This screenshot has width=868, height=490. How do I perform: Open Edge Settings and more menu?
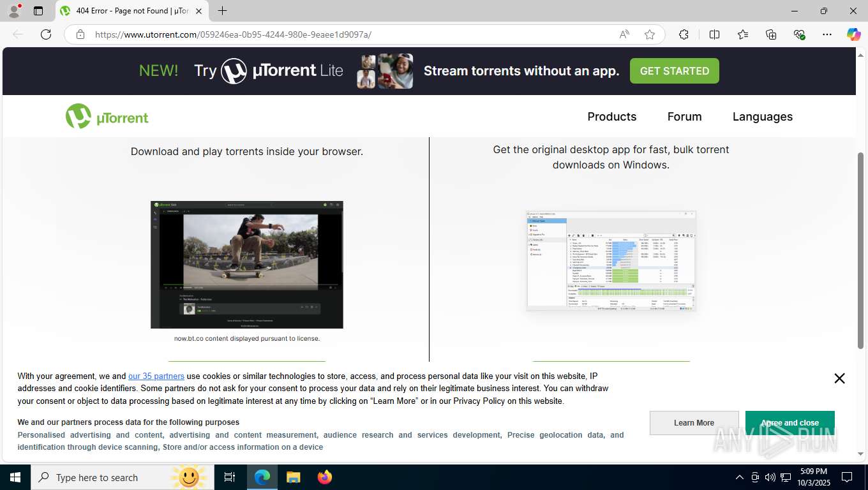click(x=827, y=34)
